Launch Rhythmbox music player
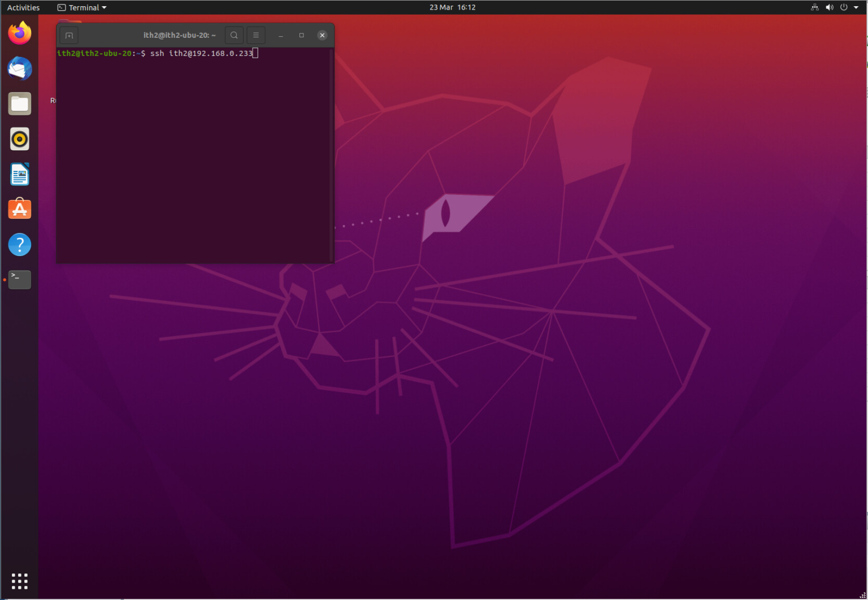The width and height of the screenshot is (868, 600). click(20, 139)
